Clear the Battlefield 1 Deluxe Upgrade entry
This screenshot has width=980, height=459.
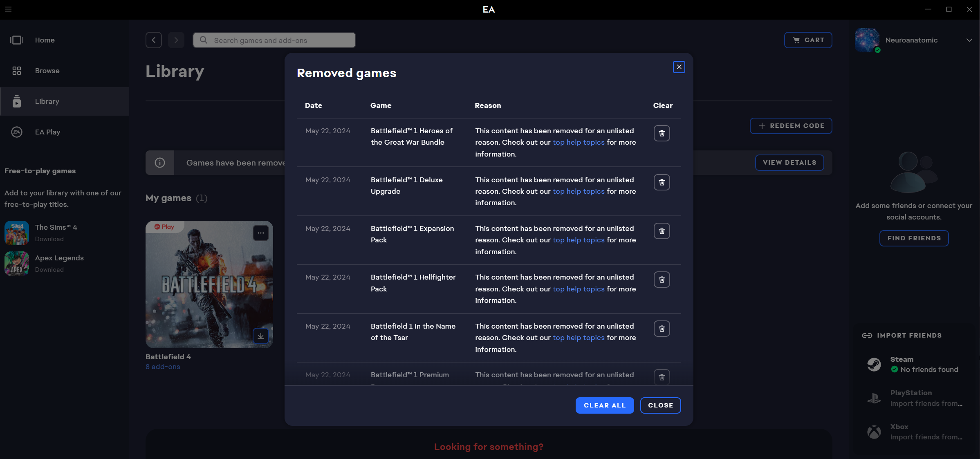(662, 182)
